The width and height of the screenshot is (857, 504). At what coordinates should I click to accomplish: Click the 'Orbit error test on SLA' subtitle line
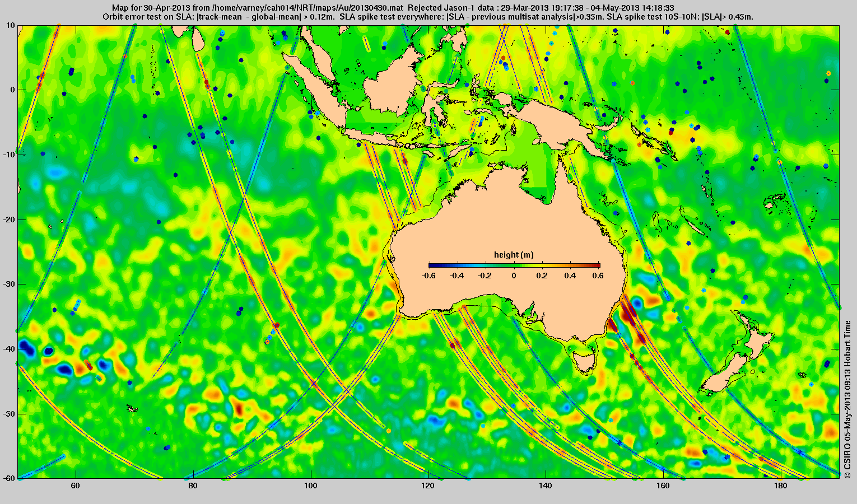[428, 17]
